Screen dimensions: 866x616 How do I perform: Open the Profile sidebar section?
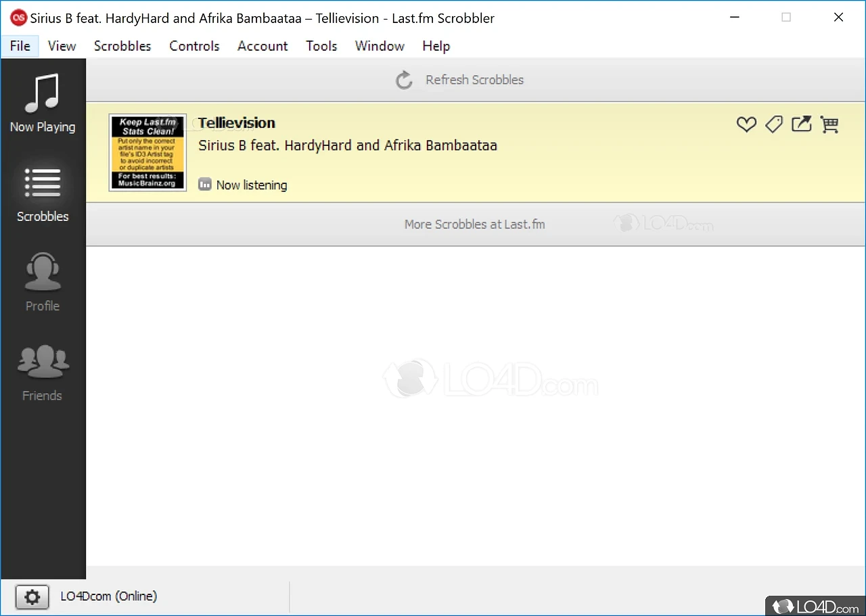[x=43, y=282]
